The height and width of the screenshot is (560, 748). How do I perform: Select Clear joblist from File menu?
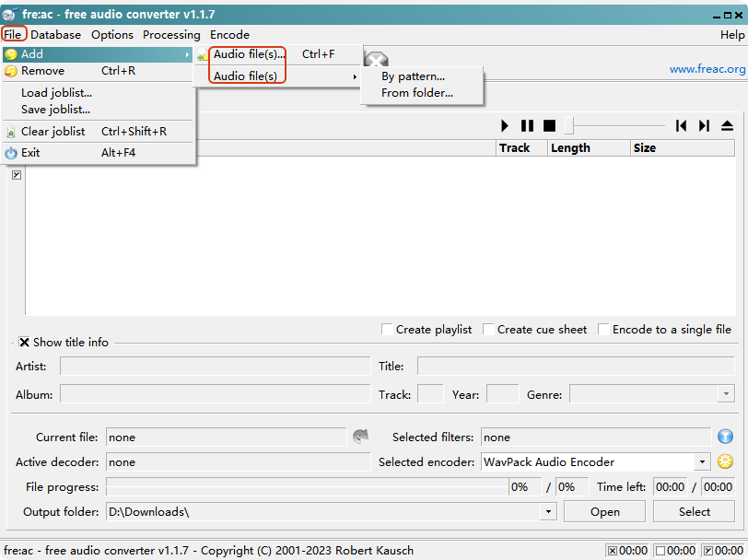click(53, 132)
